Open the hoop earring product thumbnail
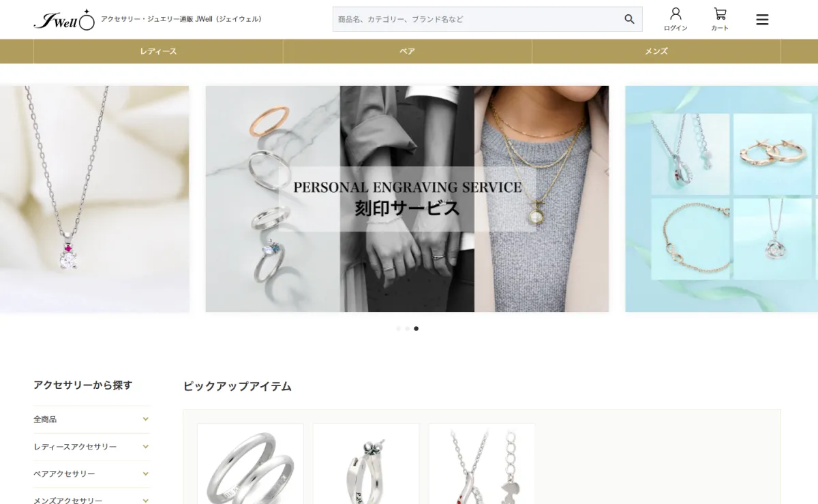Viewport: 818px width, 504px height. [x=366, y=464]
